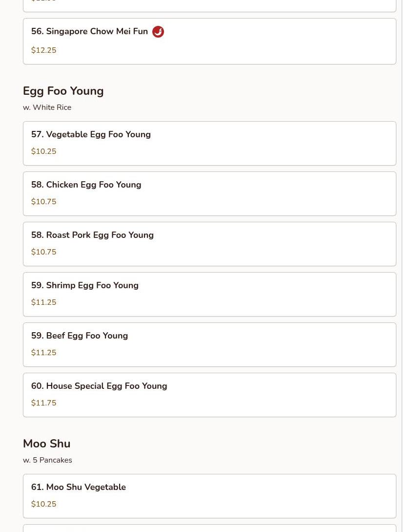Click the spicy chili icon beside Singapore Chow Mei Fun
This screenshot has height=532, width=412.
tap(158, 32)
